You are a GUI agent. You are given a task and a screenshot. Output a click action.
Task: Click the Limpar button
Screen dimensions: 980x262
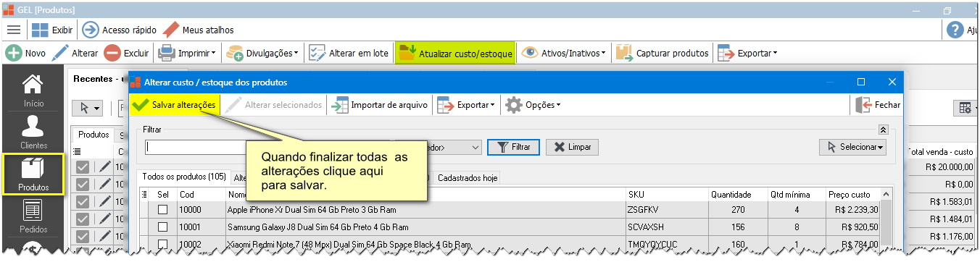point(572,147)
